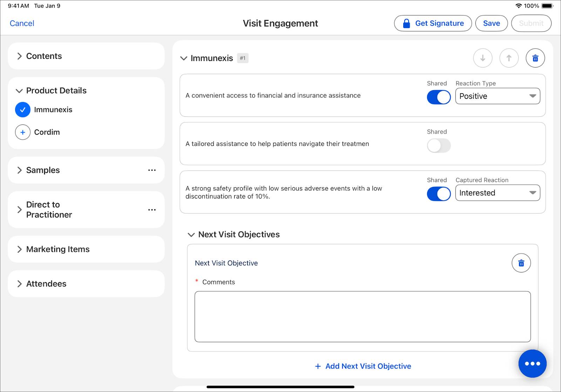Click inside the Comments text area

coord(363,316)
